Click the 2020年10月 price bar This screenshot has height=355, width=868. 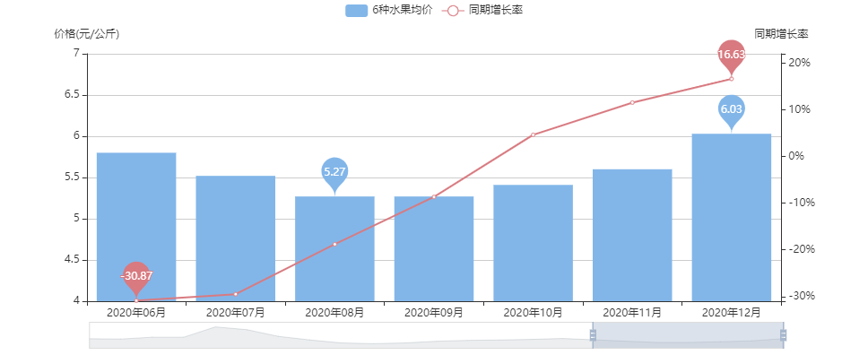click(533, 243)
